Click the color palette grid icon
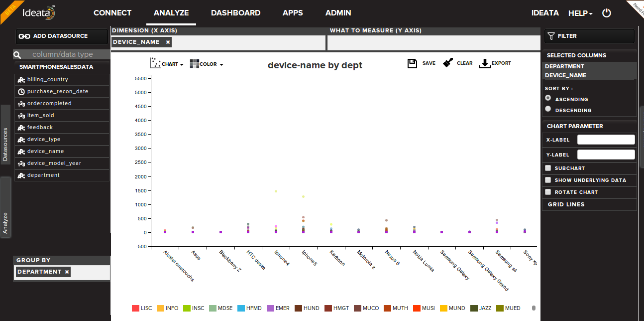 pyautogui.click(x=194, y=63)
